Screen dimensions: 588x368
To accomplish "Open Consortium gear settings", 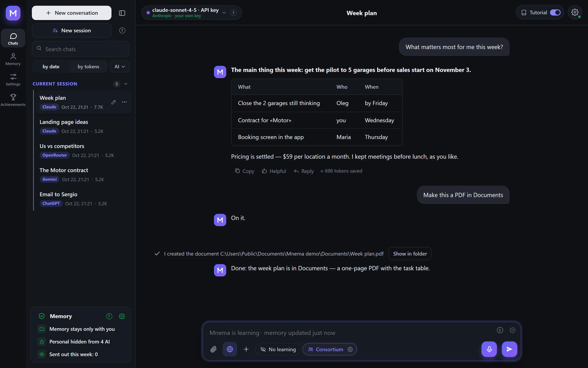I will (350, 349).
